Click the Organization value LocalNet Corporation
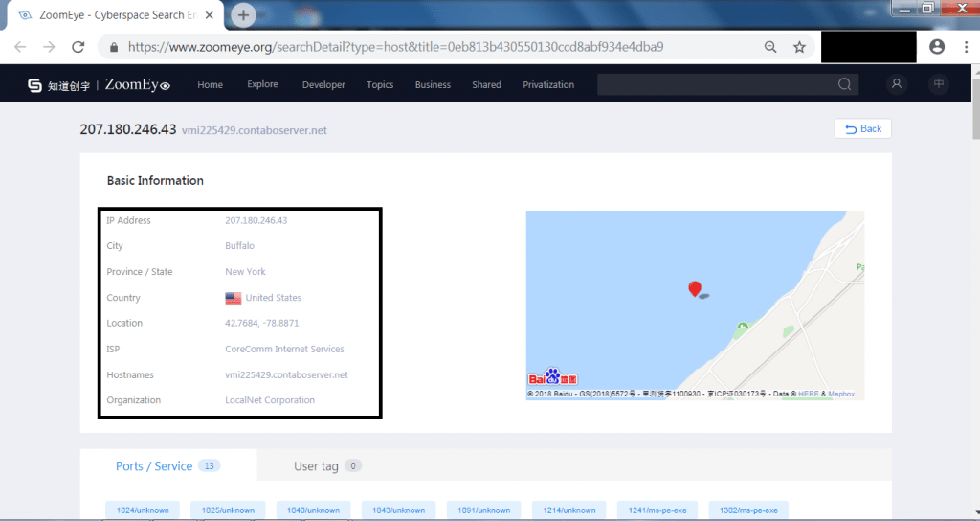980x521 pixels. pos(270,400)
